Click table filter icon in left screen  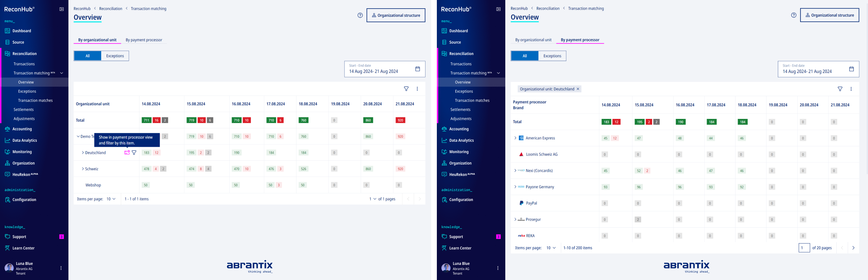click(x=406, y=89)
